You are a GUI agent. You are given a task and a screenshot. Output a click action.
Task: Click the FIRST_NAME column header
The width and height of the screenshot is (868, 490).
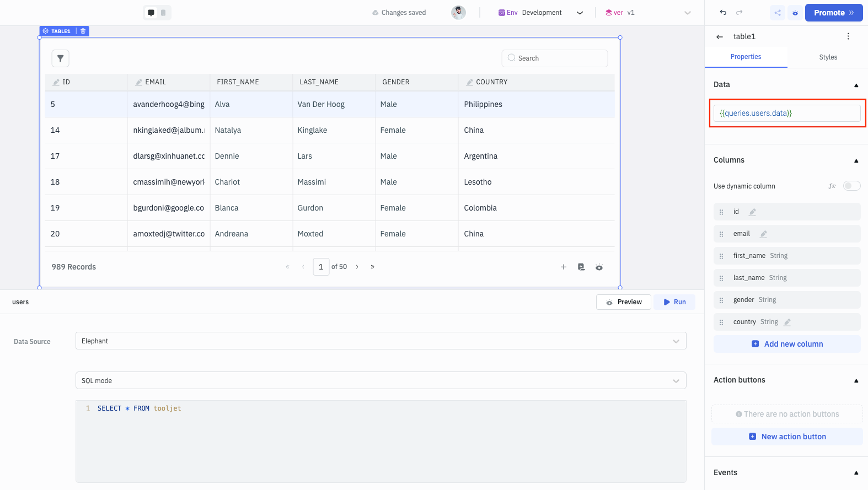(x=251, y=82)
